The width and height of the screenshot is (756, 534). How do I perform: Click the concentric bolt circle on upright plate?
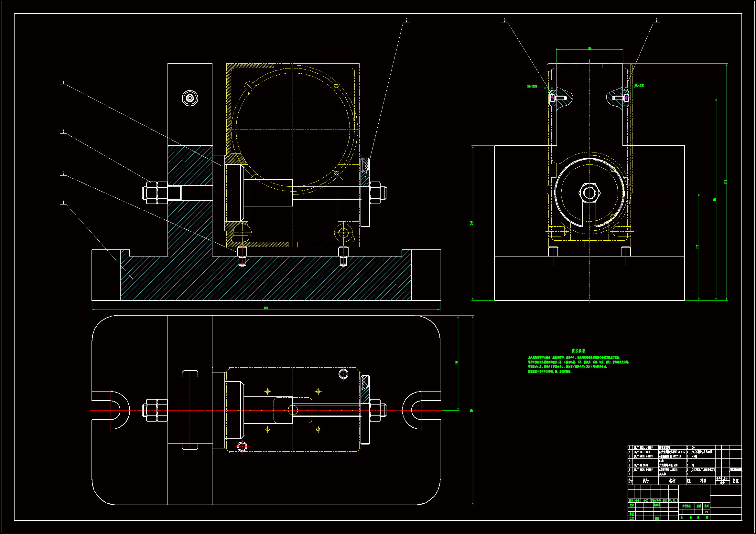click(x=190, y=98)
